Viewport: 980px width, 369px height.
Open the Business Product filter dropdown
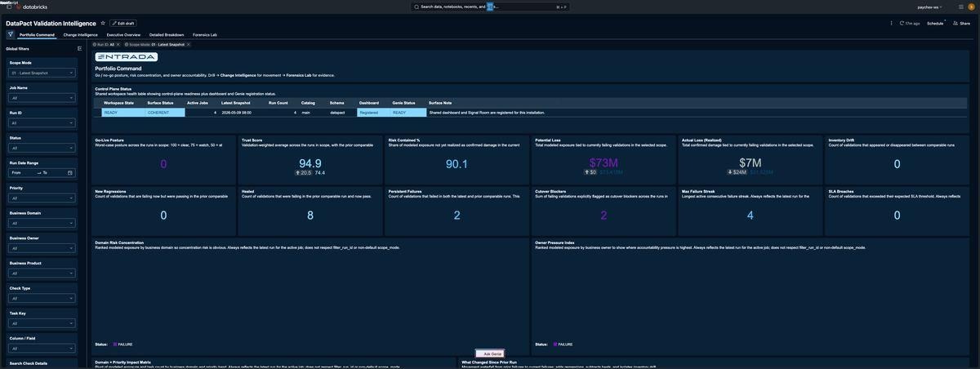click(42, 273)
